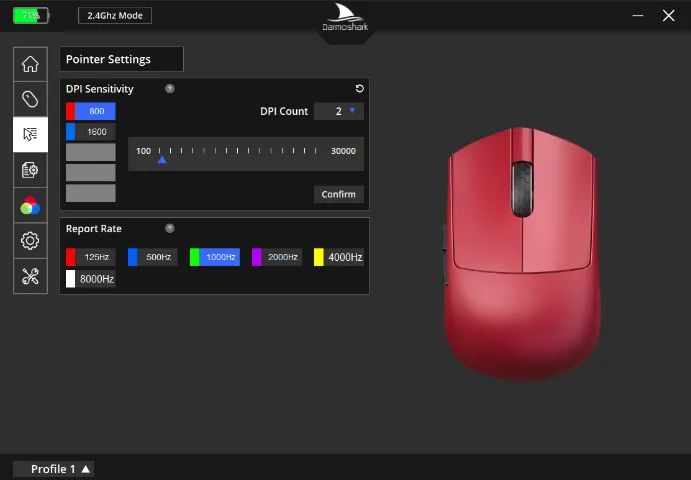Set report rate to 125Hz
The width and height of the screenshot is (691, 480).
[x=91, y=257]
